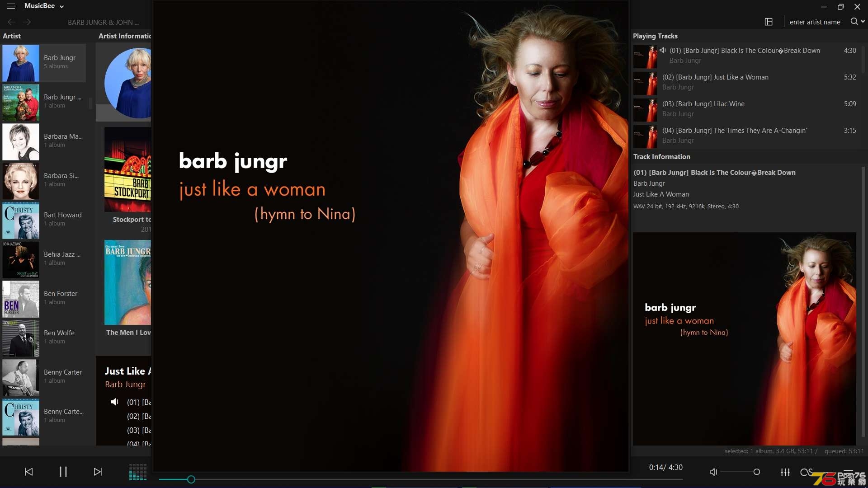Click Barb Jungr artist thumbnail in list

tap(21, 63)
